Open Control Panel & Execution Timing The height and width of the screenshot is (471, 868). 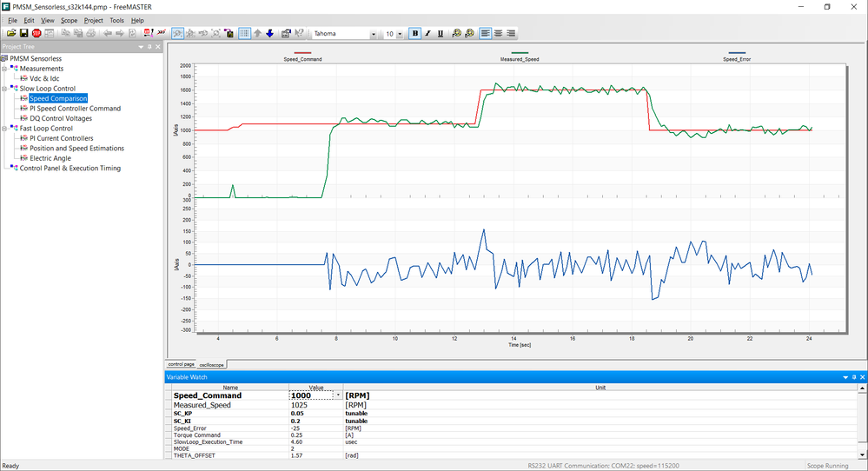click(70, 169)
